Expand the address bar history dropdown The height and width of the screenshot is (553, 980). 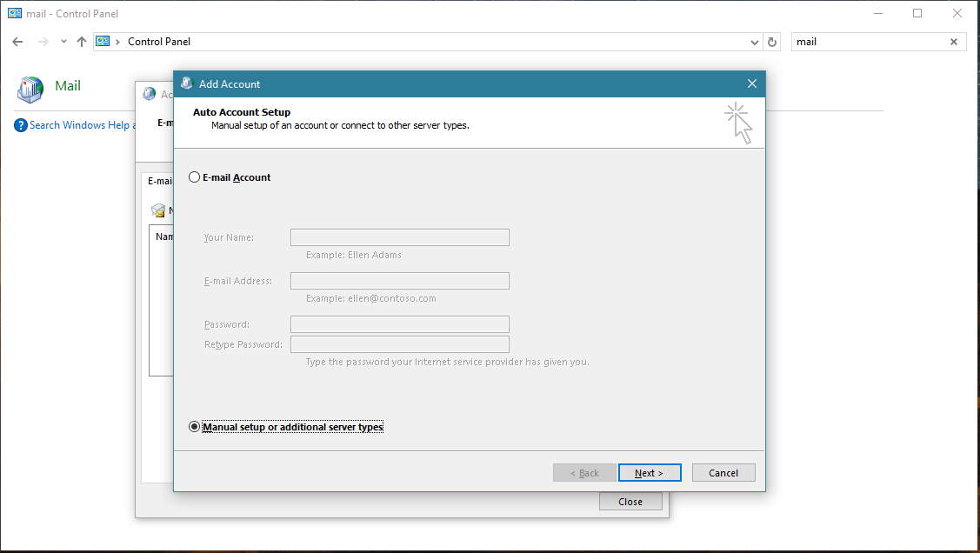(x=754, y=42)
